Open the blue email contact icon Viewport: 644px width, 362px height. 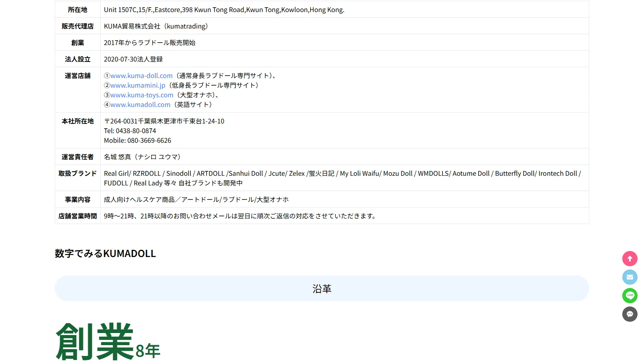pos(630,277)
